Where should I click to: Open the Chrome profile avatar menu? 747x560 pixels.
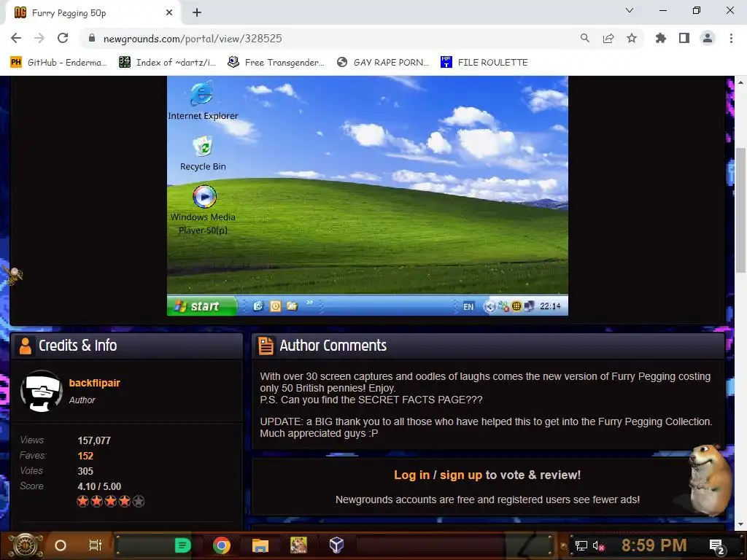[x=707, y=38]
